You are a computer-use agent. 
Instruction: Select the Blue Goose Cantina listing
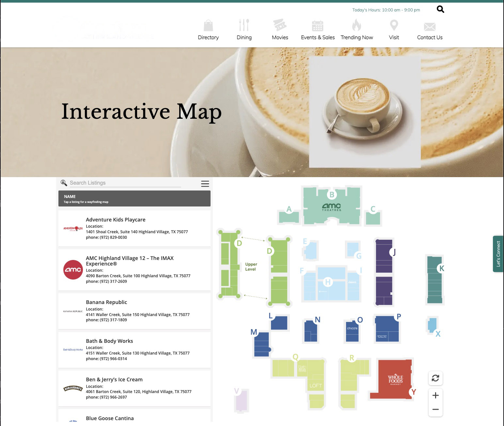(134, 416)
